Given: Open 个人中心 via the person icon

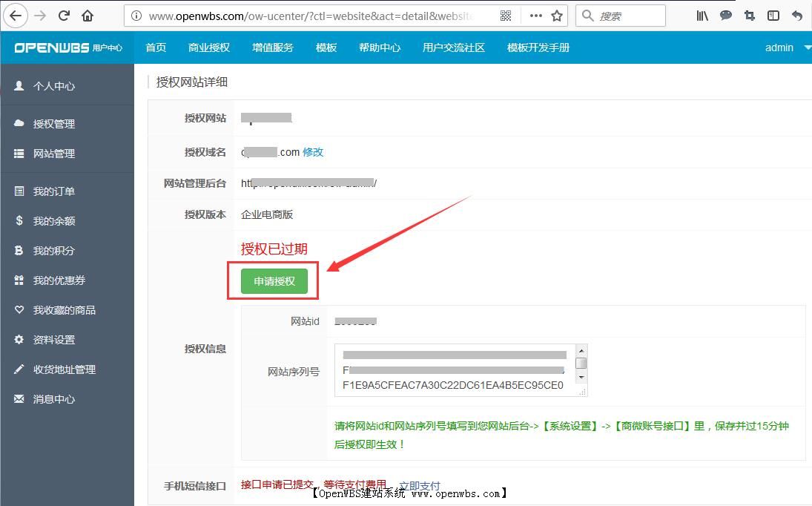Looking at the screenshot, I should point(19,85).
